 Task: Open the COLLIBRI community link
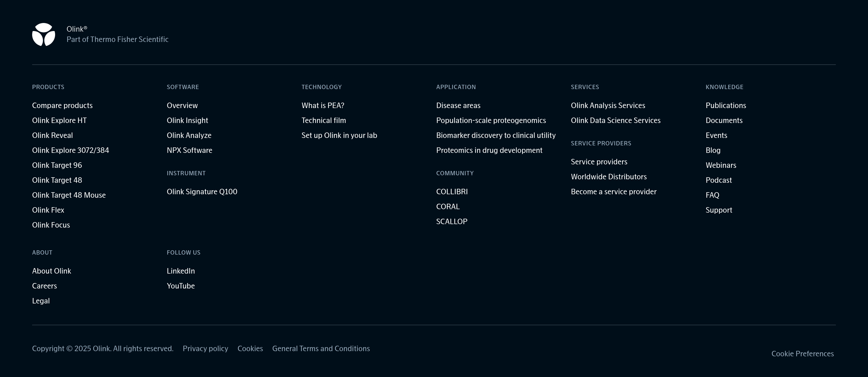point(452,192)
